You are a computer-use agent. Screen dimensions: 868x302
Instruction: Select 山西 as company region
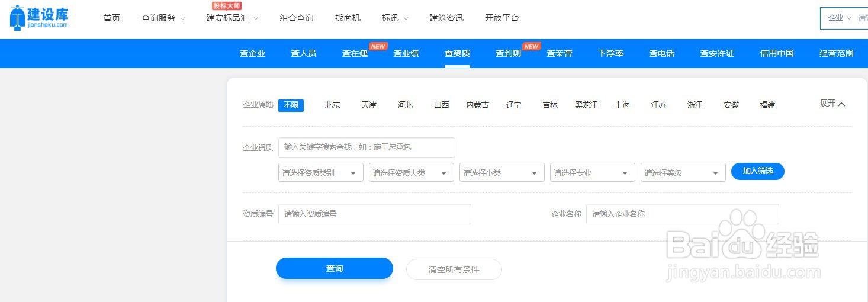pyautogui.click(x=441, y=105)
